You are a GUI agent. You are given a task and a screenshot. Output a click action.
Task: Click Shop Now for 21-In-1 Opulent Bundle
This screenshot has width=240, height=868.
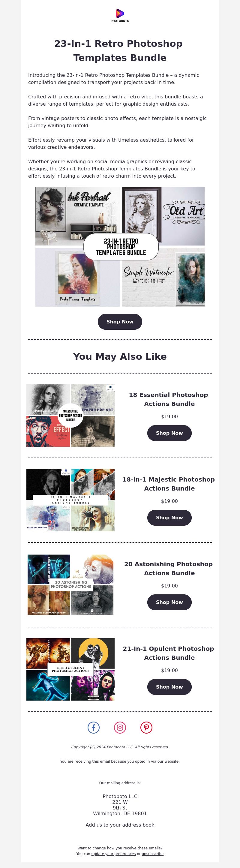point(169,687)
